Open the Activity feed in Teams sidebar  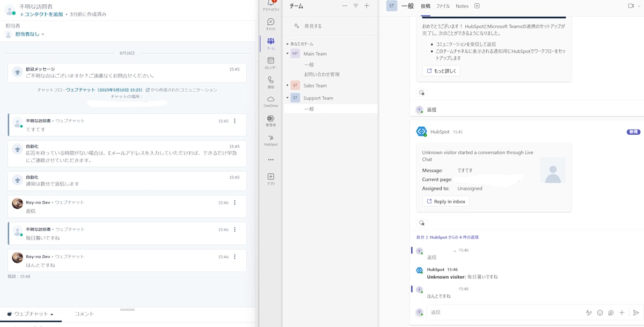[x=270, y=5]
